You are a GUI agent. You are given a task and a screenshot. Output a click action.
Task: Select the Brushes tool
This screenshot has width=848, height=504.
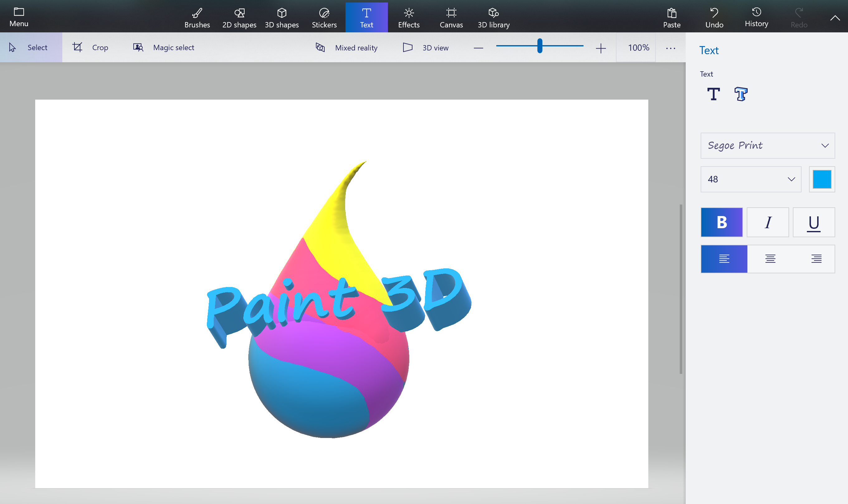tap(197, 16)
